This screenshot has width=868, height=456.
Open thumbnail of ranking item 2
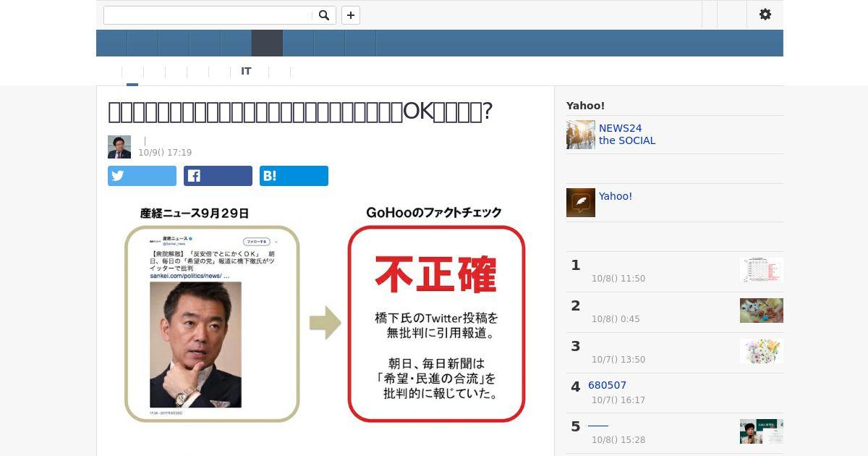click(762, 311)
